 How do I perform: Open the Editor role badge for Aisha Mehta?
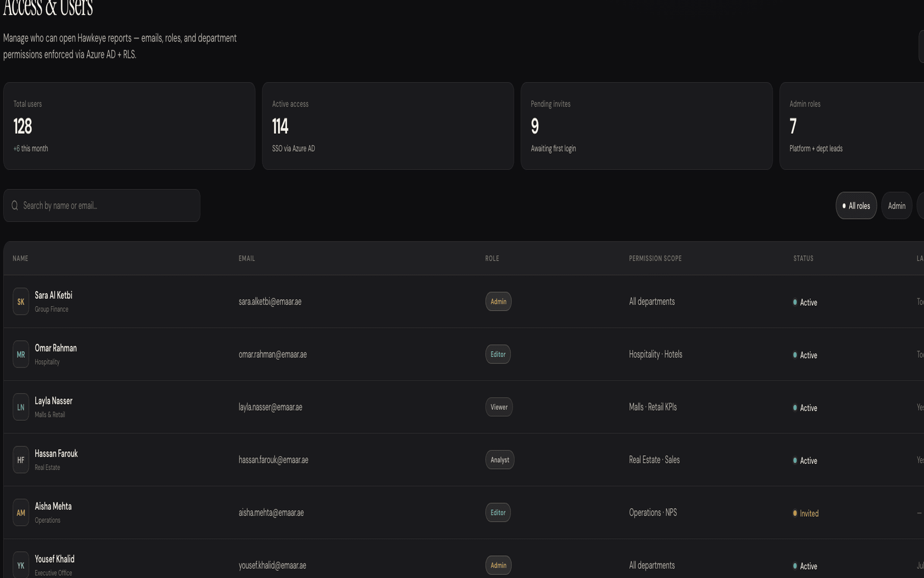coord(498,512)
